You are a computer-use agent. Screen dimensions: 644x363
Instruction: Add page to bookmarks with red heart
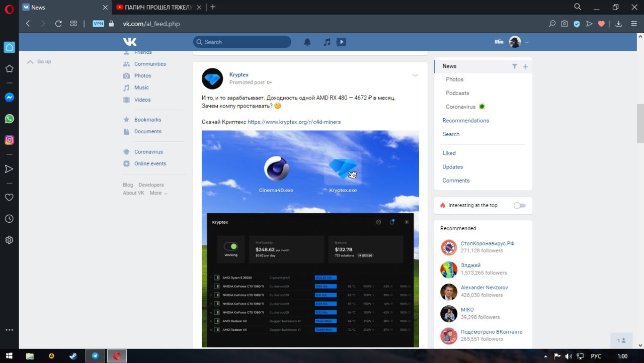click(601, 24)
